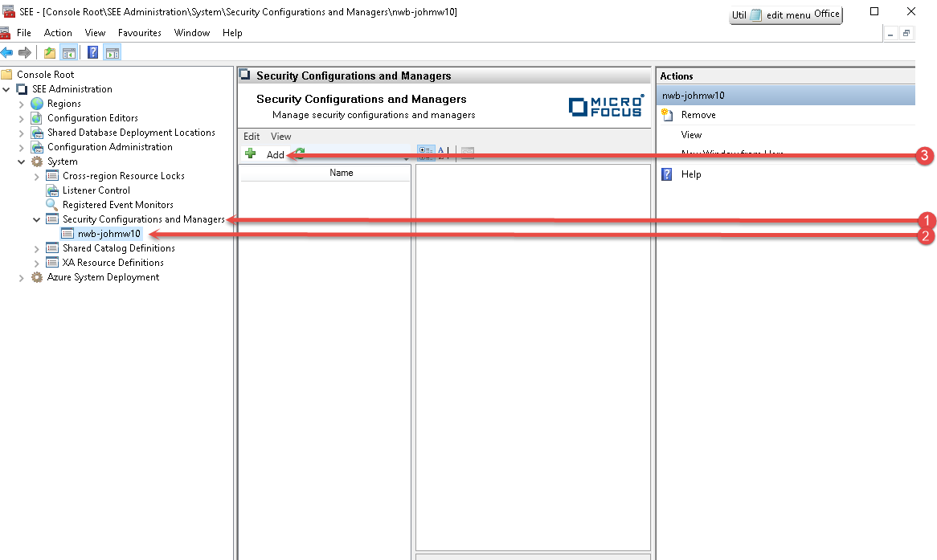
Task: Click the MDI child restore button
Action: [906, 34]
